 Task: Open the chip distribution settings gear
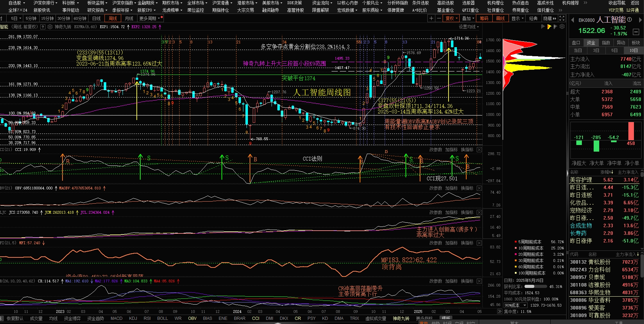click(562, 26)
